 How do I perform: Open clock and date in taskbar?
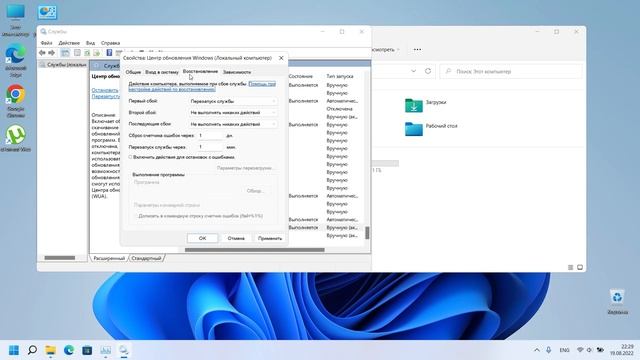click(x=622, y=350)
